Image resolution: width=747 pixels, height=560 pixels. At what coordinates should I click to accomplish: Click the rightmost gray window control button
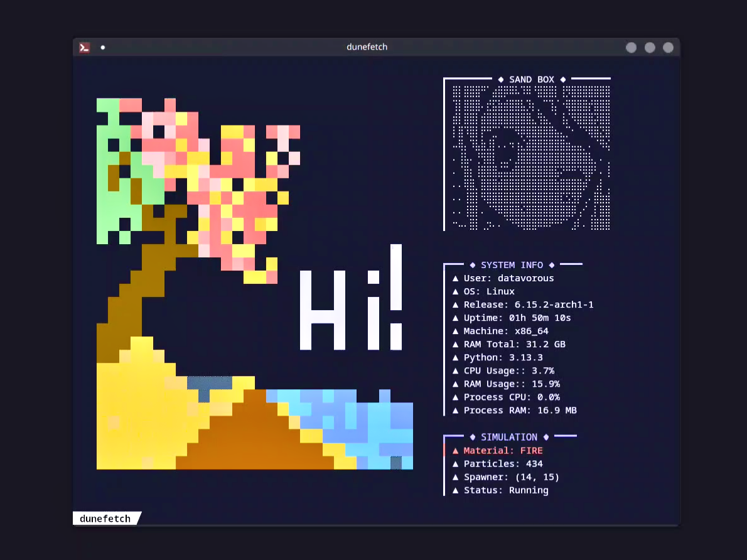pos(669,47)
